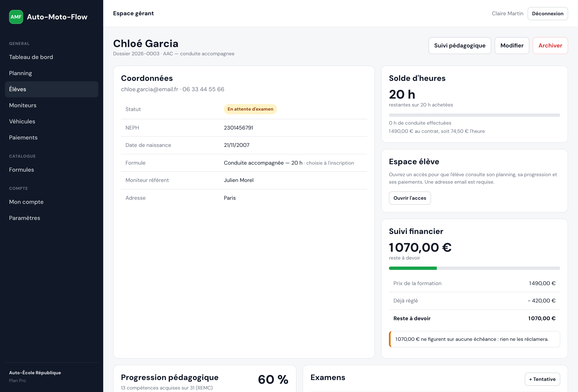578x392 pixels.
Task: Click the 20 h remaining hours value
Action: tap(402, 94)
